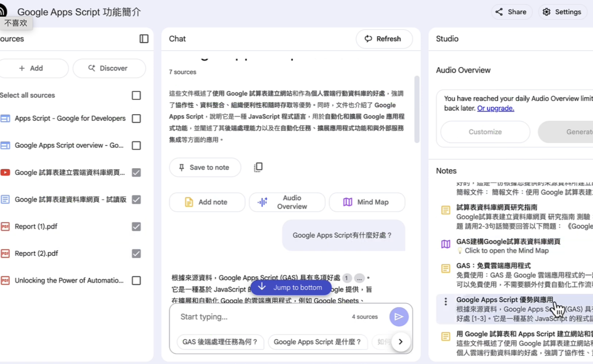Open Discover sources
This screenshot has height=364, width=593.
[x=109, y=68]
